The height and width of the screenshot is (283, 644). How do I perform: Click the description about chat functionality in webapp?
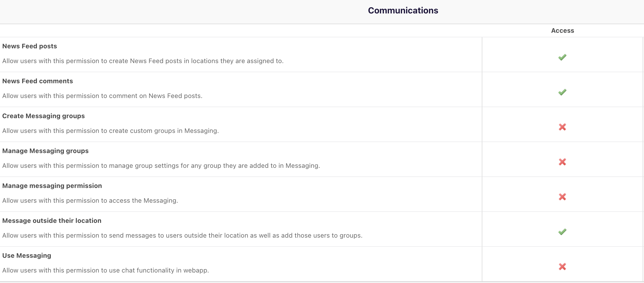click(106, 270)
